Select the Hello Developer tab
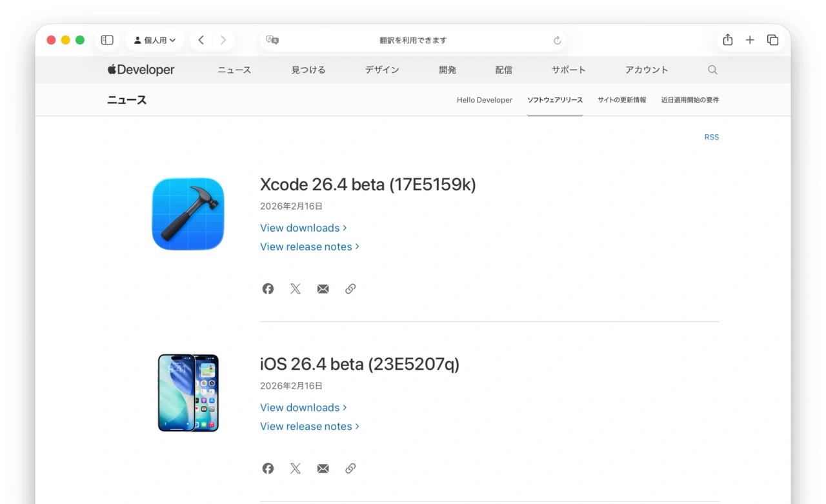The image size is (826, 504). coord(484,100)
